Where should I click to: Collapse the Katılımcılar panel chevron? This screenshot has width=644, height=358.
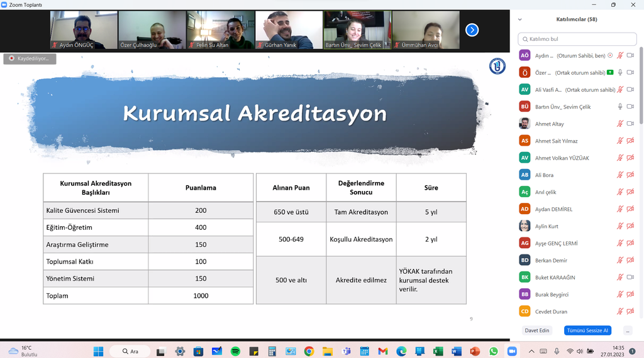519,19
